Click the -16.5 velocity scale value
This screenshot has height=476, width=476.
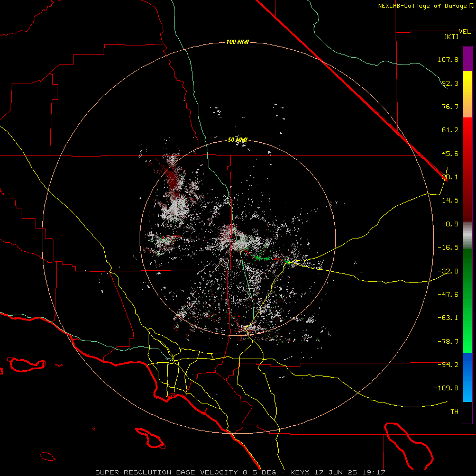(448, 248)
